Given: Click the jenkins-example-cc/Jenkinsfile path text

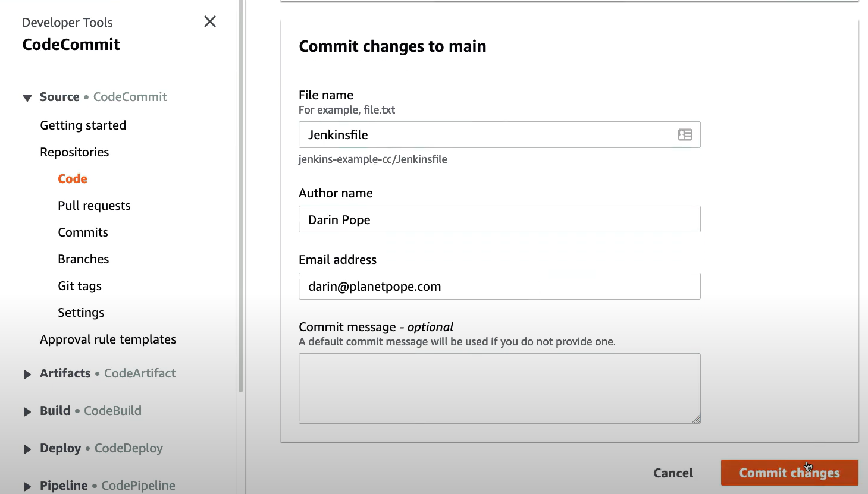Looking at the screenshot, I should point(373,159).
